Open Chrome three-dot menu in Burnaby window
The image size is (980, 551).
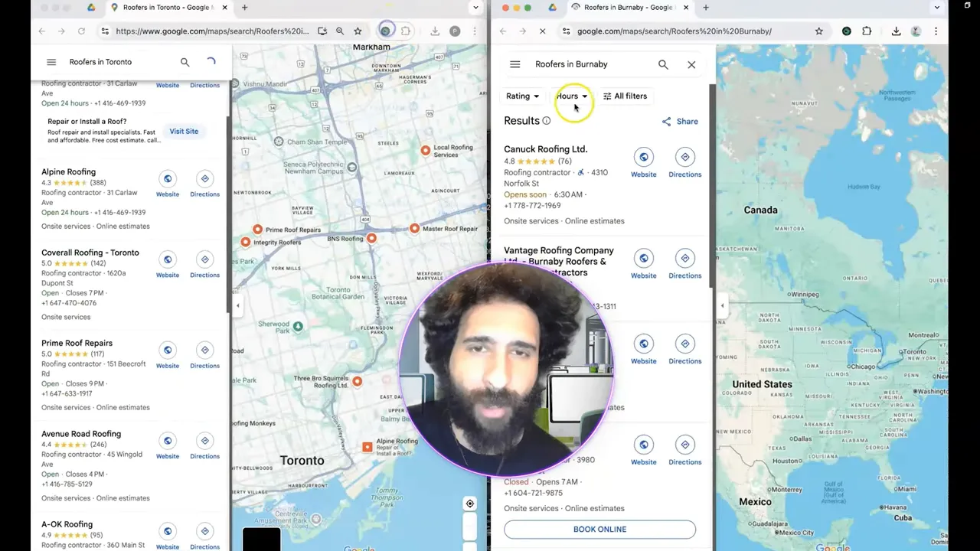[x=936, y=31]
